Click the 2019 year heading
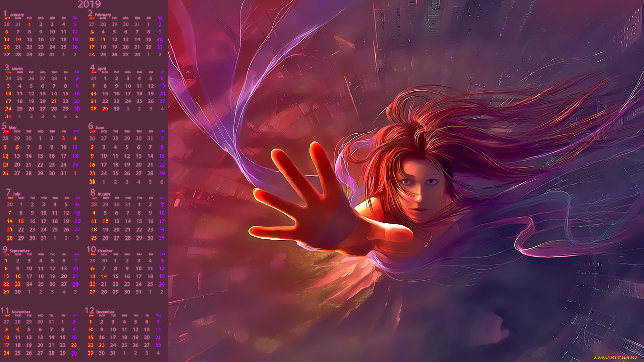The image size is (644, 362). (x=89, y=4)
